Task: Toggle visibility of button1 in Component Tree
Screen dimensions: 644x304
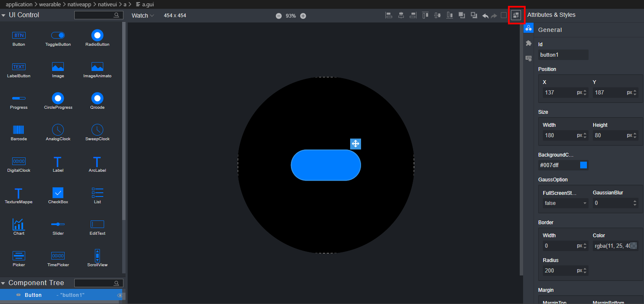Action: pos(120,296)
